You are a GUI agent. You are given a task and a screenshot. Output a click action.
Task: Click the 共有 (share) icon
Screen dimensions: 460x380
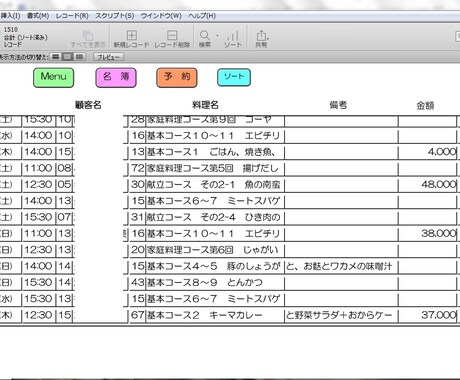click(x=261, y=35)
